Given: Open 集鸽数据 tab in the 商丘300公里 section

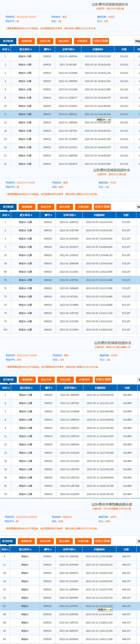Looking at the screenshot, I should point(26,41).
